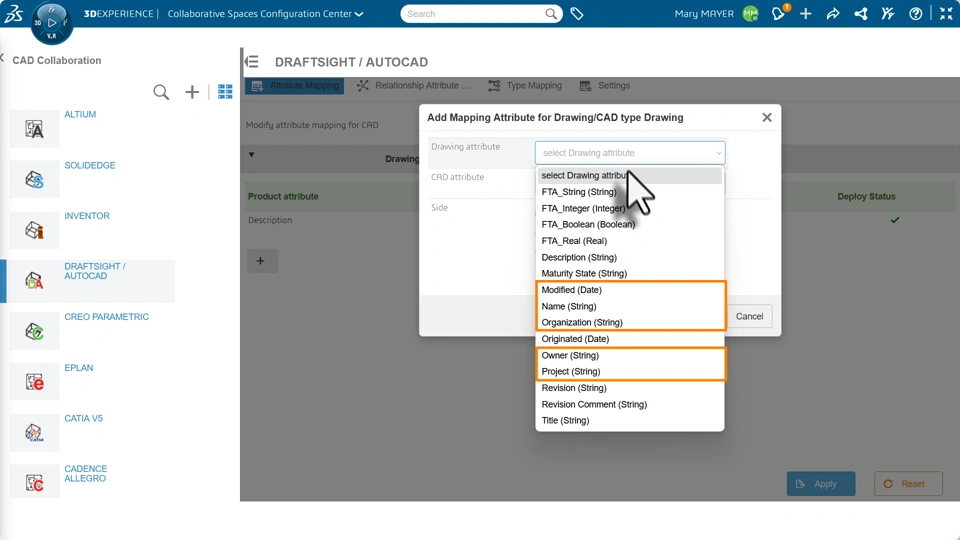Click the Reset button
Viewport: 960px width, 540px height.
908,484
